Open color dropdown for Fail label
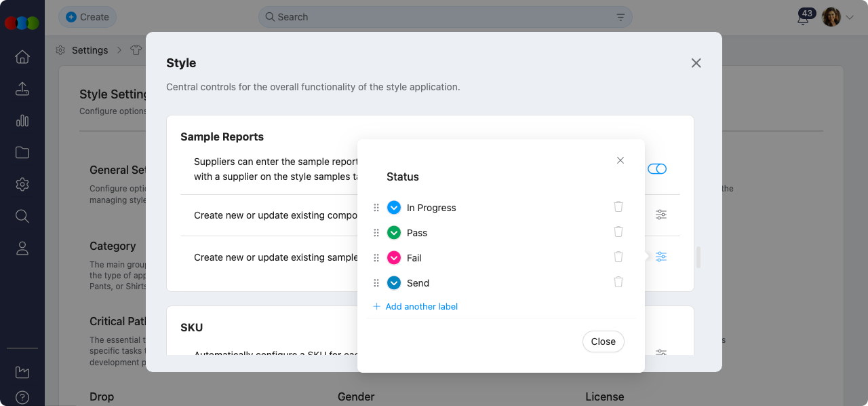Image resolution: width=868 pixels, height=406 pixels. pos(393,257)
